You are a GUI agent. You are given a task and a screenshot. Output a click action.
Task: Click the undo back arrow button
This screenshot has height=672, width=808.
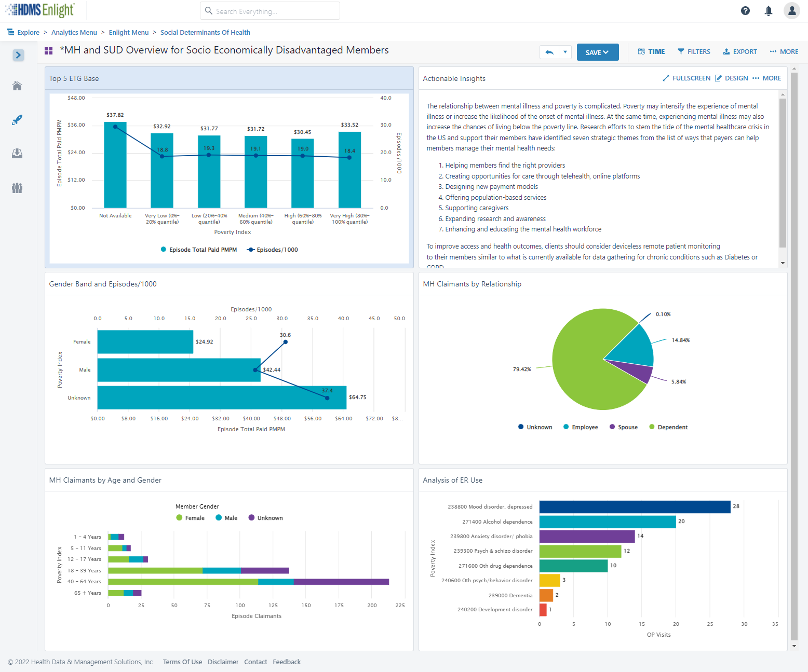(549, 52)
